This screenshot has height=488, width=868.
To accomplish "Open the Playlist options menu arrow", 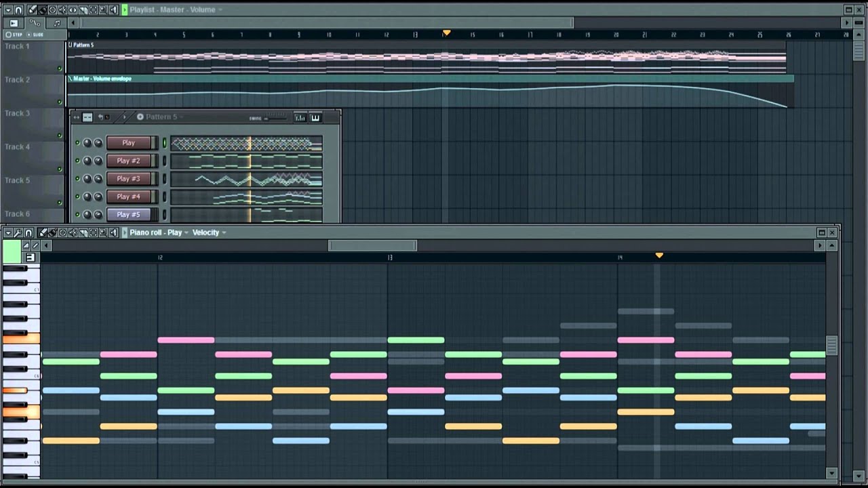I will click(x=8, y=9).
